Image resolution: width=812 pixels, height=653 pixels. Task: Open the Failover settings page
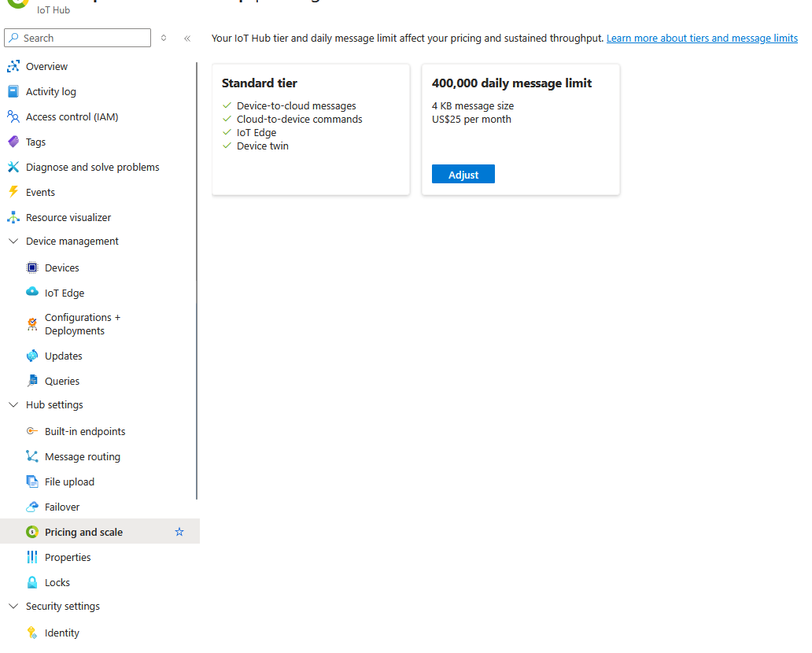(x=62, y=507)
